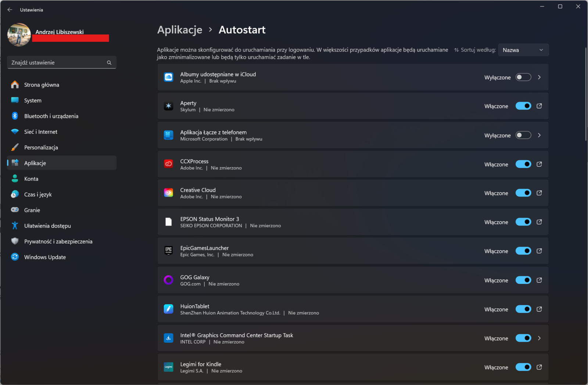Screen dimensions: 588x385
Task: Click the vertical scrollbar on right edge
Action: (x=586, y=94)
